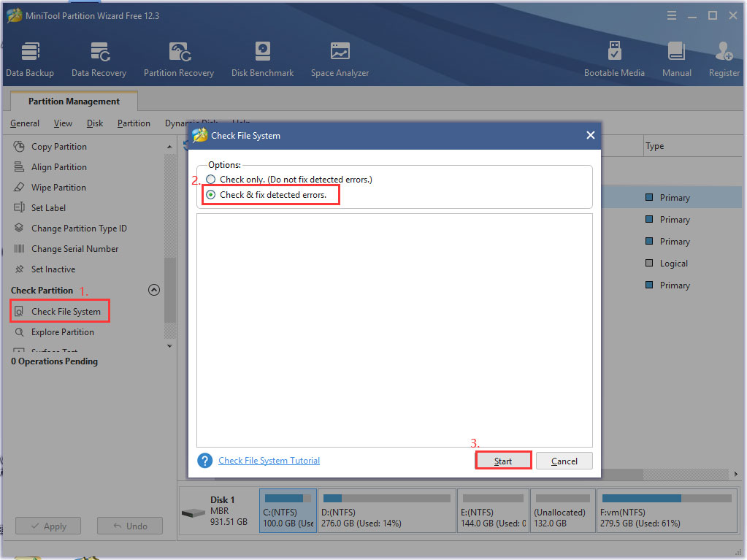
Task: Select Copy Partition in the sidebar
Action: [59, 147]
